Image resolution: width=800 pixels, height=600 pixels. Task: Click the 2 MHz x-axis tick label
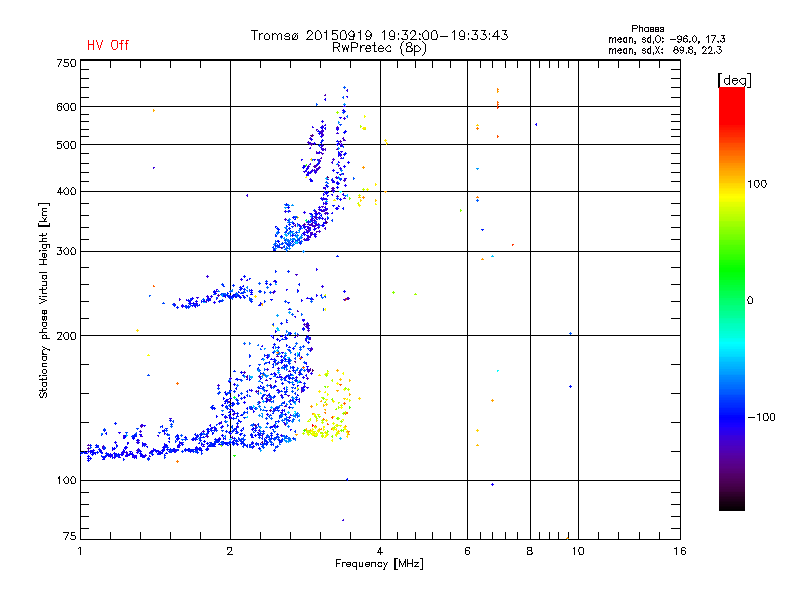[230, 551]
